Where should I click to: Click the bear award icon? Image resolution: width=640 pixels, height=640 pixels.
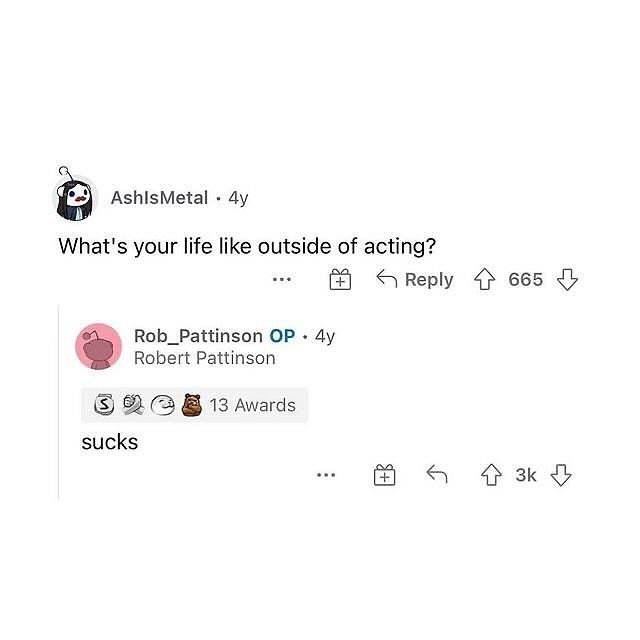coord(192,405)
